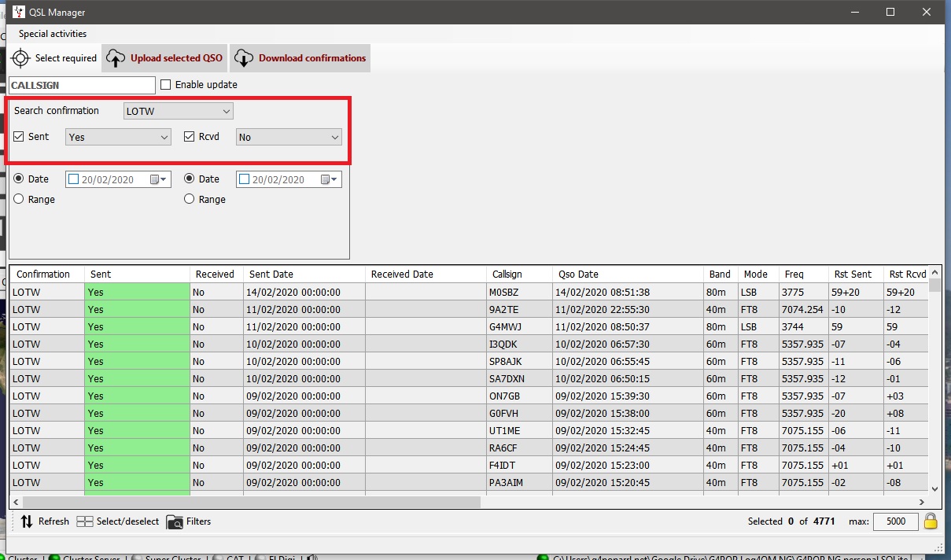
Task: Click the Received column header
Action: (x=215, y=274)
